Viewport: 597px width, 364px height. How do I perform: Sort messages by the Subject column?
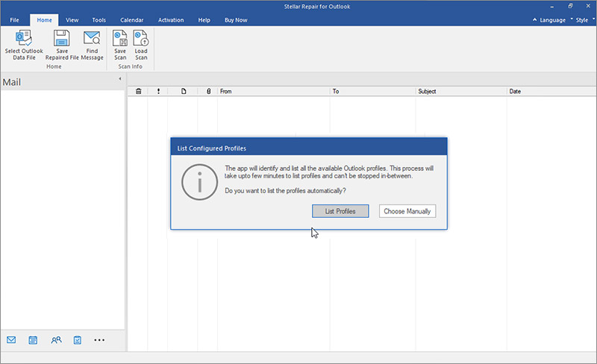tap(461, 92)
